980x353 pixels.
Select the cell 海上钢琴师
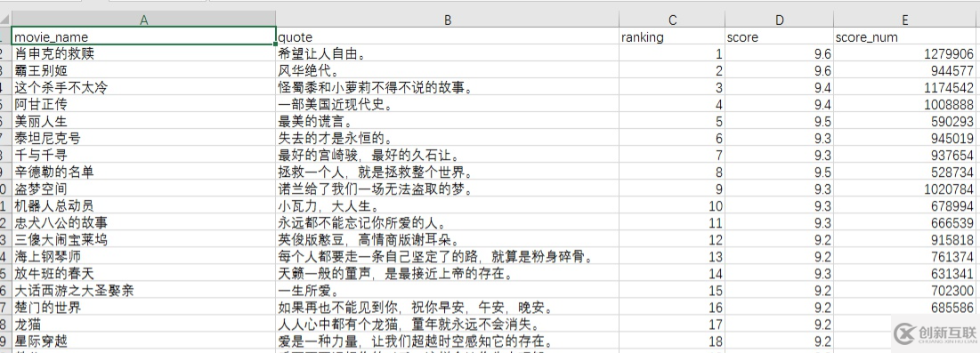click(x=143, y=257)
